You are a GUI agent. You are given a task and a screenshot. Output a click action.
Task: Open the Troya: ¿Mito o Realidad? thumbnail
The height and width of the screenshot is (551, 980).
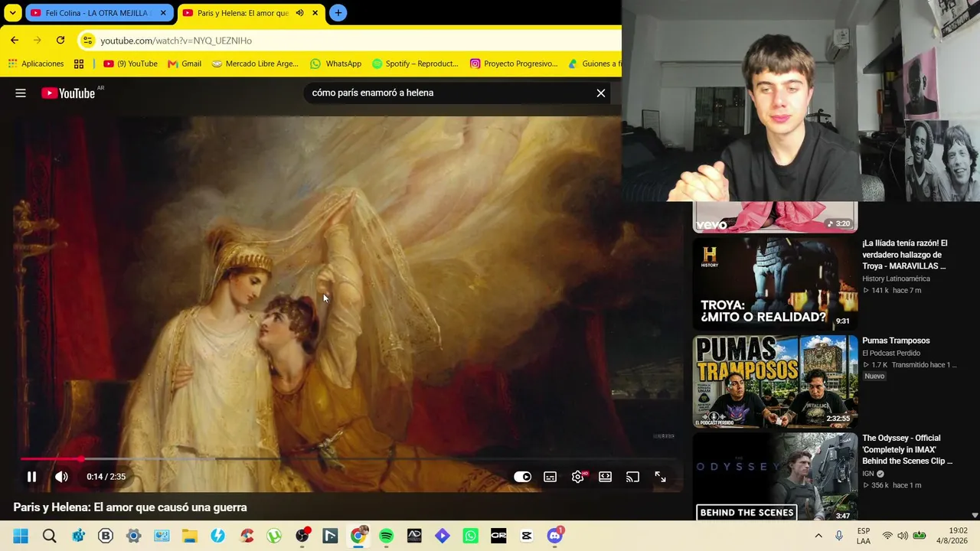coord(776,284)
